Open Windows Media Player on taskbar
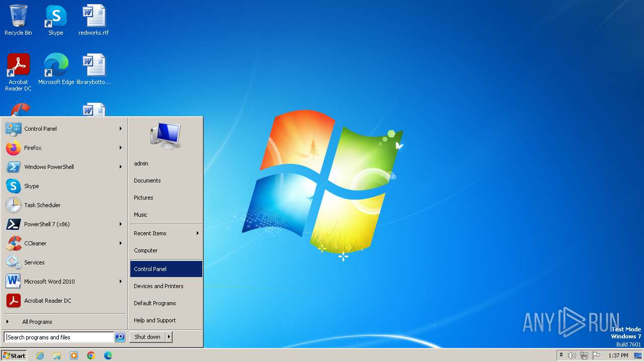This screenshot has width=644, height=362. 74,355
